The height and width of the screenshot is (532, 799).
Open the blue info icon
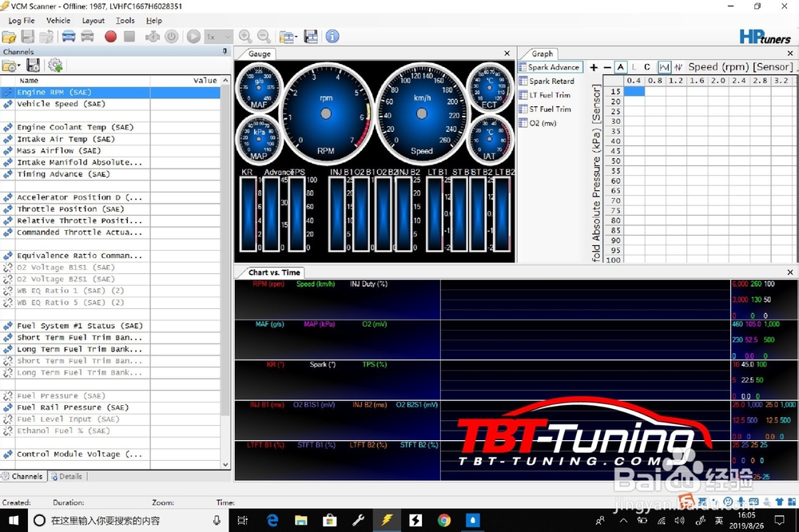click(332, 37)
